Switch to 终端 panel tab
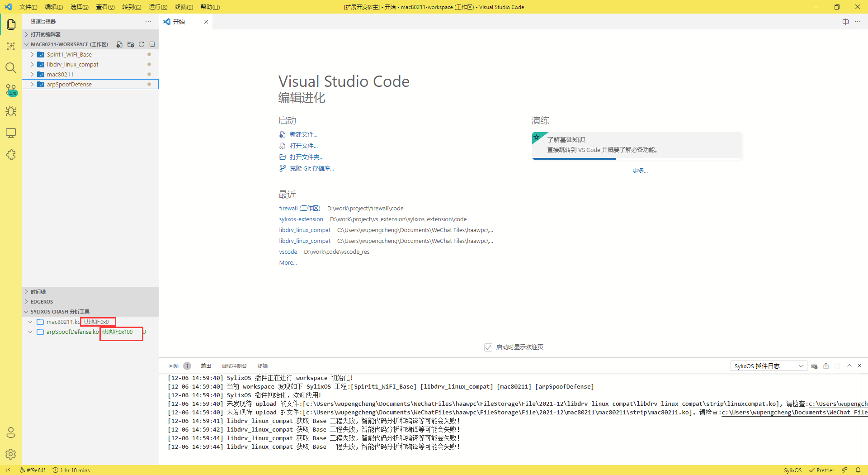Screen dimensions: 868x475 263,366
